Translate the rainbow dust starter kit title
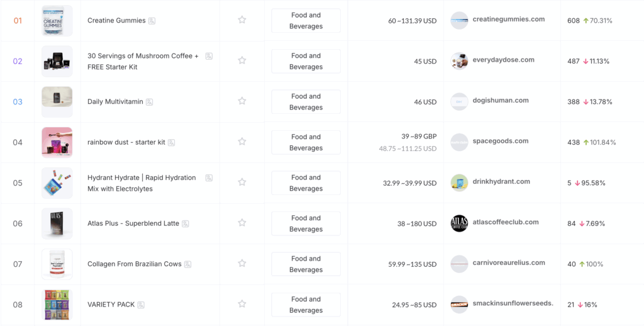 pyautogui.click(x=171, y=142)
